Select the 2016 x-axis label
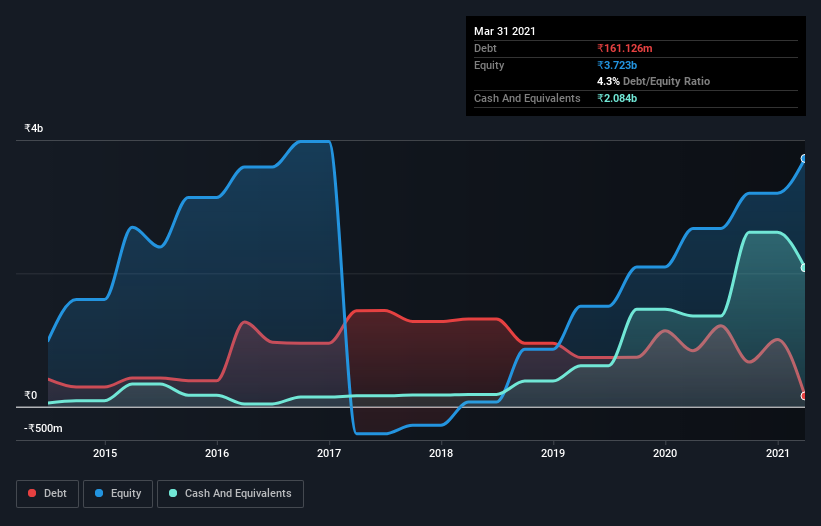Image resolution: width=821 pixels, height=526 pixels. (x=217, y=453)
